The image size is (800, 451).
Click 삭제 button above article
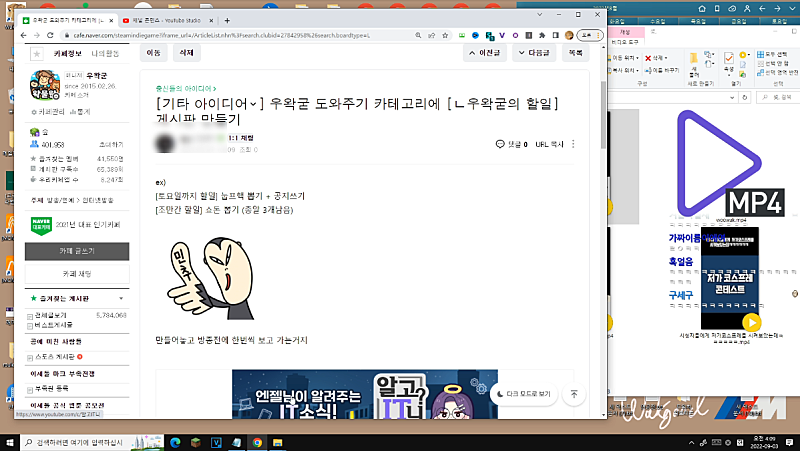point(187,53)
